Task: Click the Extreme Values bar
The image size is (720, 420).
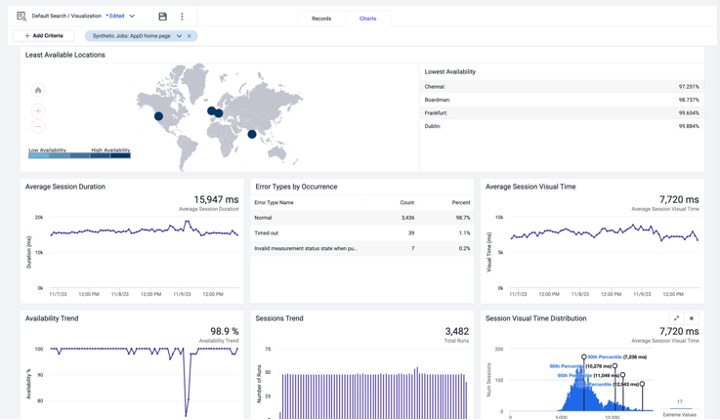Action: [x=680, y=408]
